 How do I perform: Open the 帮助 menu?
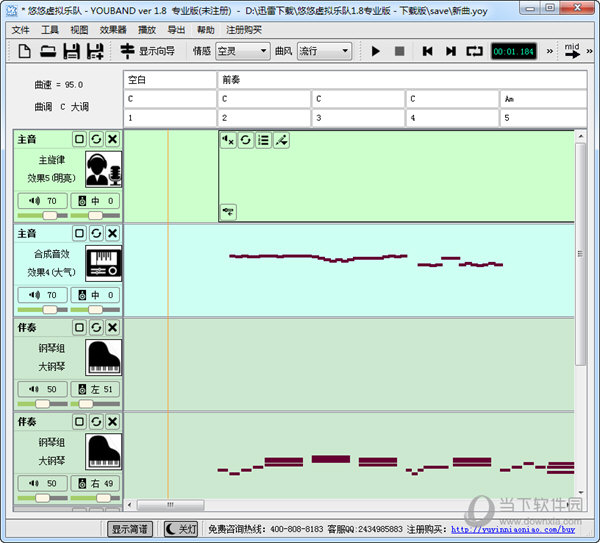tap(205, 30)
